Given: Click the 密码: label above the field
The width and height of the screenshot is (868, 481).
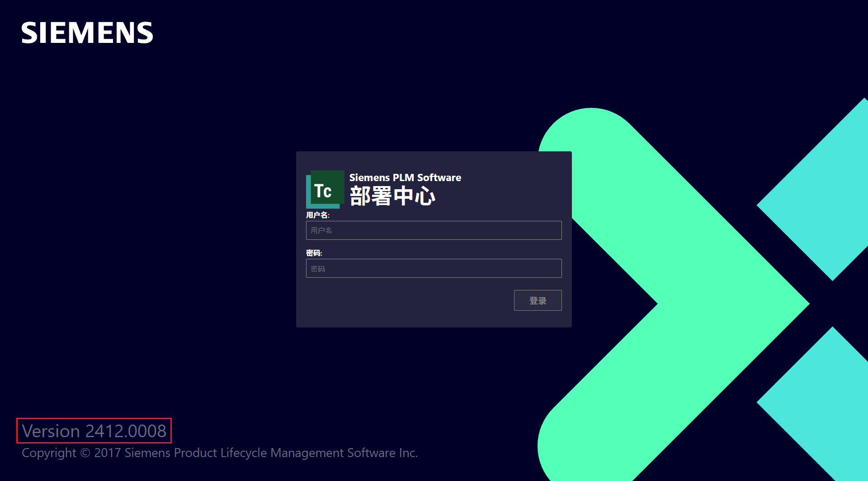Looking at the screenshot, I should coord(314,253).
